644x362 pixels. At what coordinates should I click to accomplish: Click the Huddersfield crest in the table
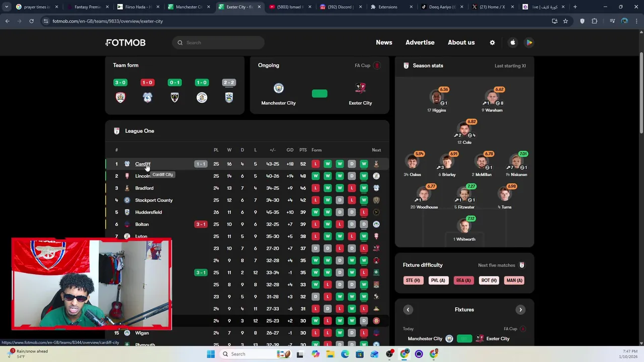pos(127,212)
